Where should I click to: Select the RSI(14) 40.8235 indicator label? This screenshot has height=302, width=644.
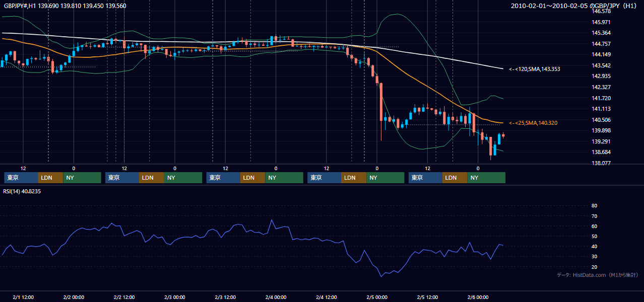(x=22, y=191)
